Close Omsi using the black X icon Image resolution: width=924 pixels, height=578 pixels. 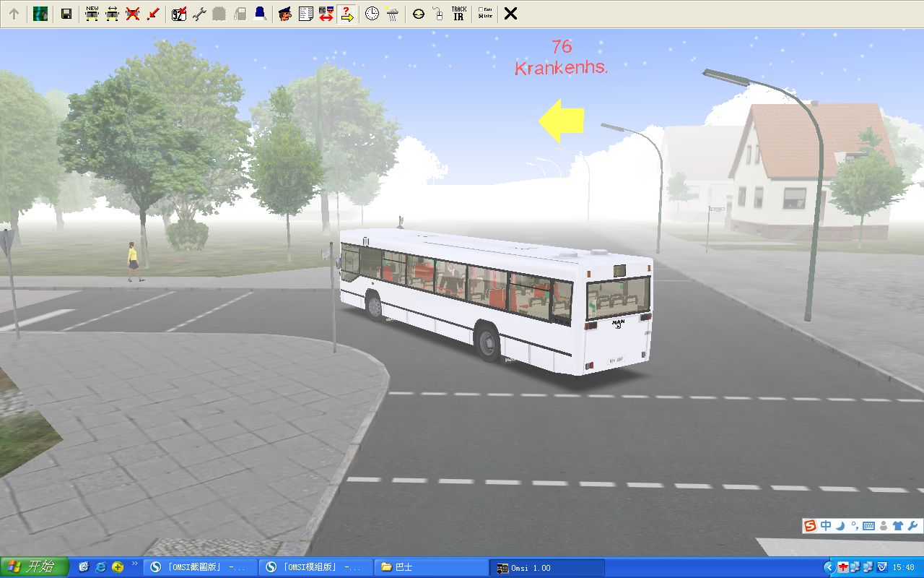click(510, 13)
